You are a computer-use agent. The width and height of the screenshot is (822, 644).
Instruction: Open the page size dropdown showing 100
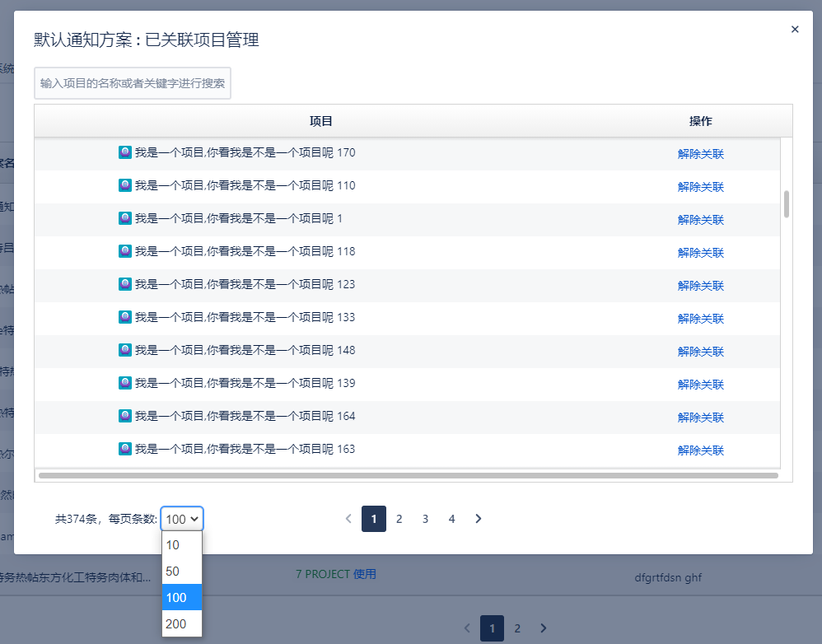[182, 519]
